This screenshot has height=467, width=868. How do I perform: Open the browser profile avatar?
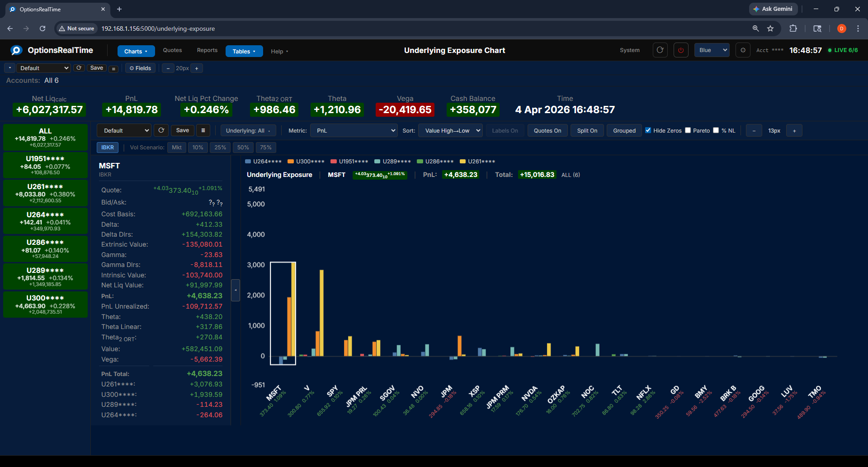coord(841,29)
